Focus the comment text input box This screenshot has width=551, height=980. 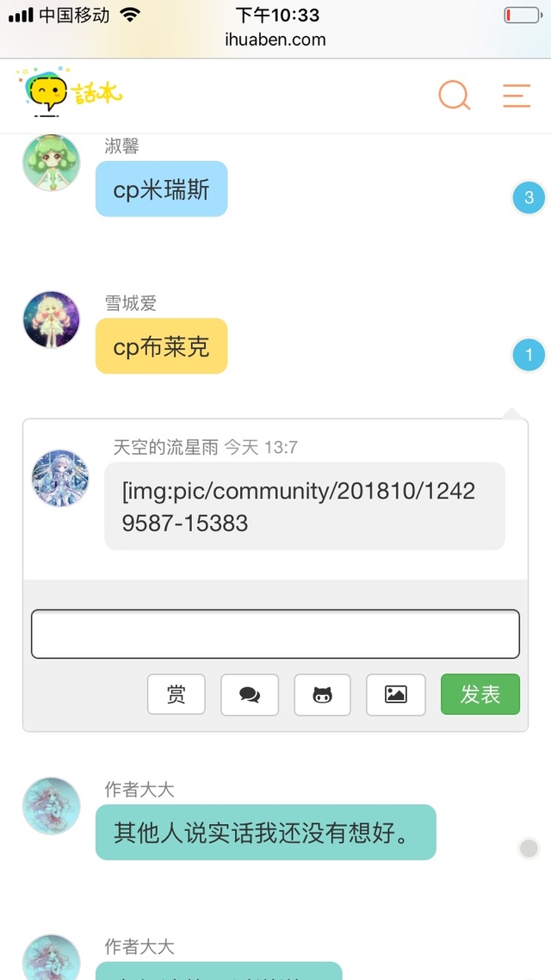(x=275, y=634)
